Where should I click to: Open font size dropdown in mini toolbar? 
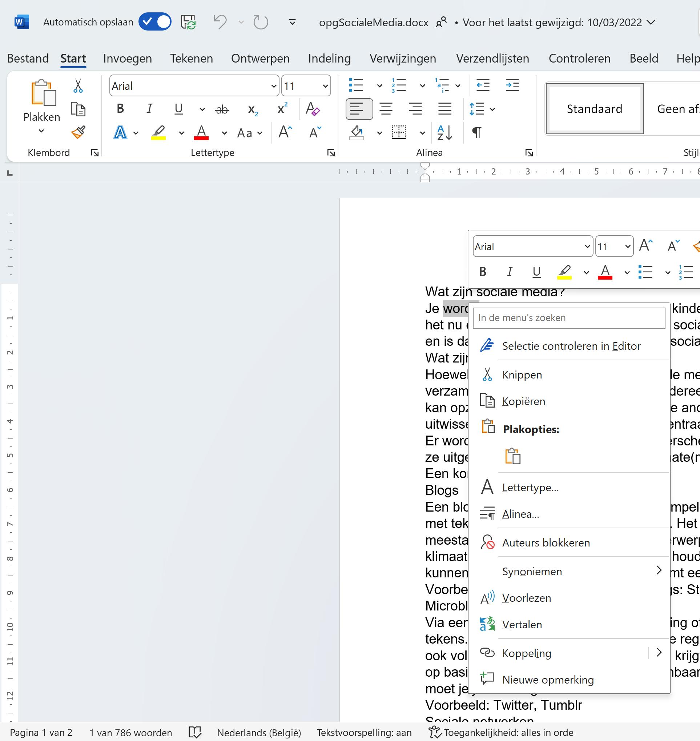click(628, 247)
